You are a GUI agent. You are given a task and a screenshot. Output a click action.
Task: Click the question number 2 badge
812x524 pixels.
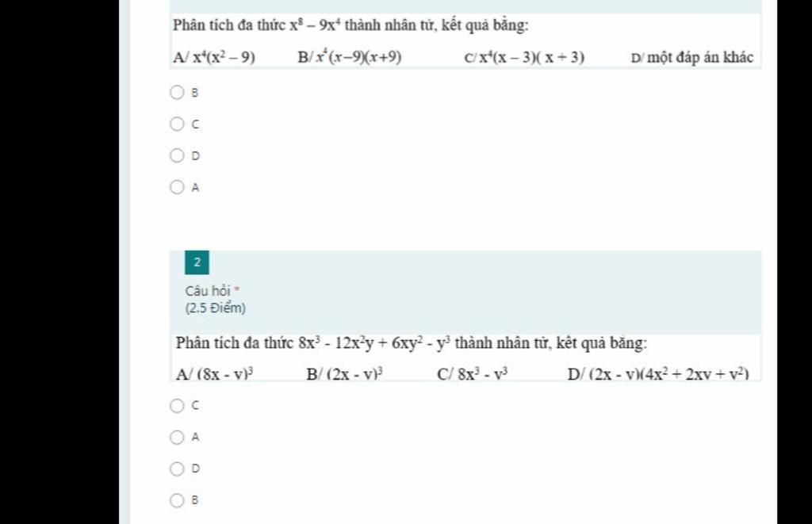tap(197, 262)
